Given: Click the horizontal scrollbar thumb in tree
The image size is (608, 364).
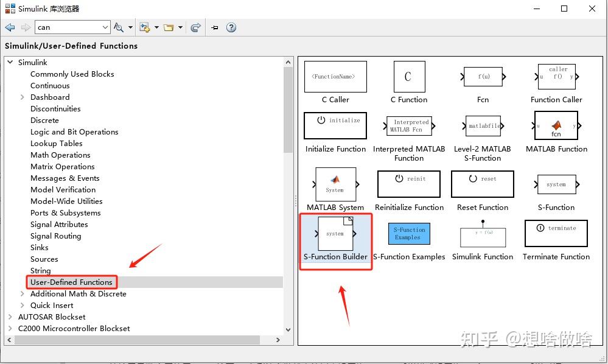Looking at the screenshot, I should [x=138, y=340].
